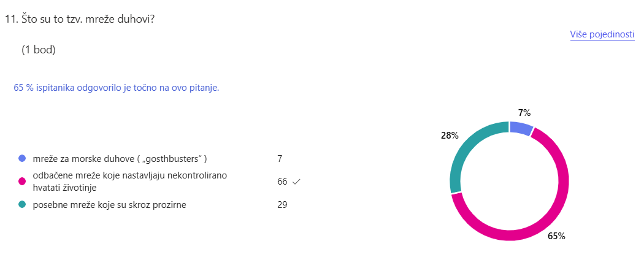
Task: Click the 7% label above the chart
Action: (x=524, y=112)
